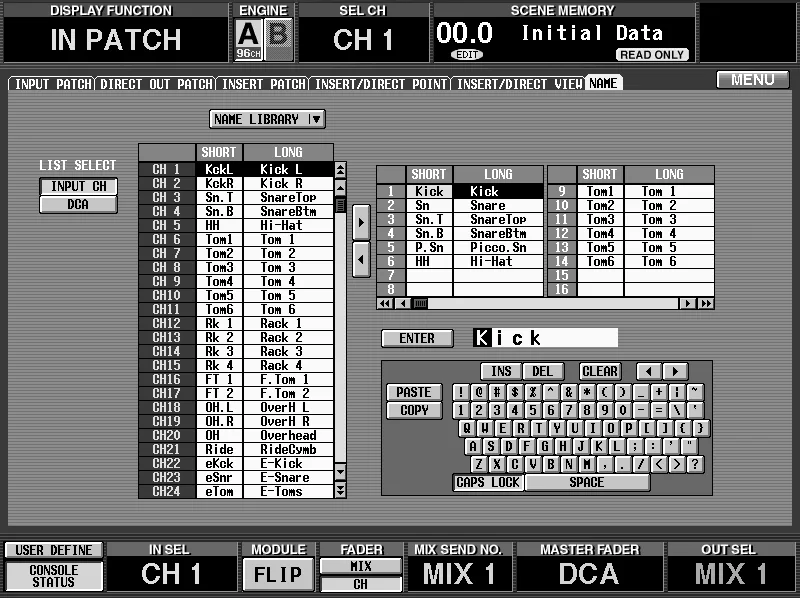The image size is (800, 598).
Task: Select engine A in the ENGINE box
Action: point(248,40)
